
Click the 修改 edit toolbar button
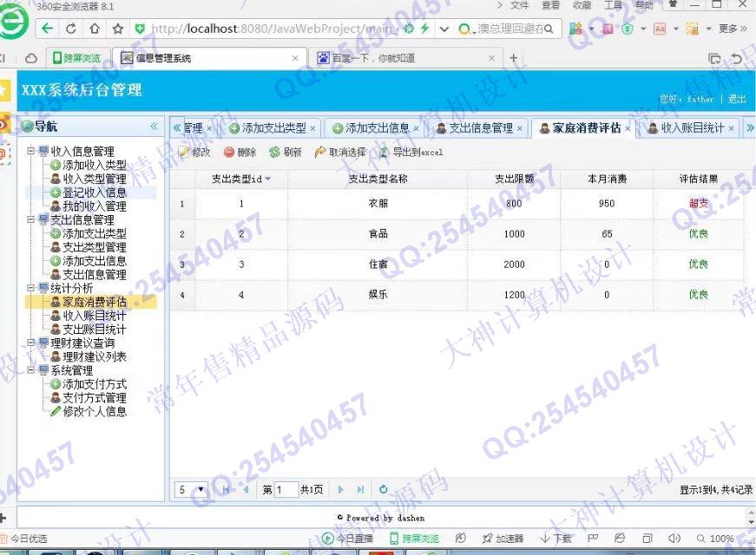(194, 153)
